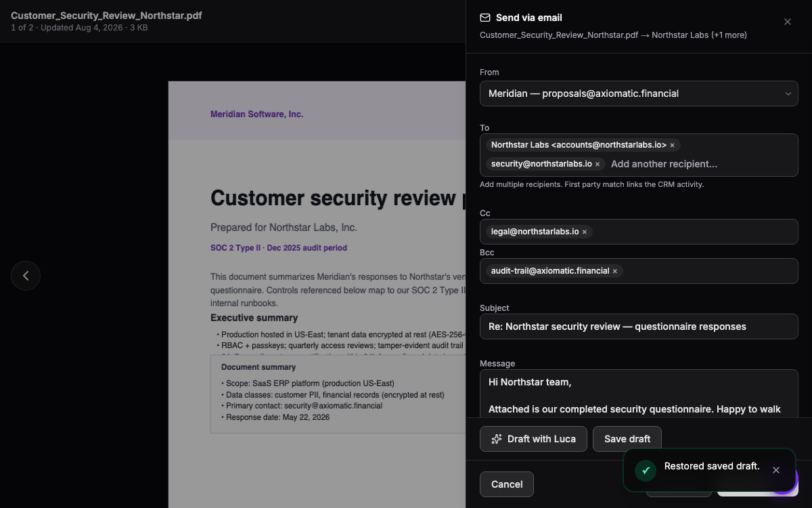Edit the Subject field
812x508 pixels.
pyautogui.click(x=639, y=326)
